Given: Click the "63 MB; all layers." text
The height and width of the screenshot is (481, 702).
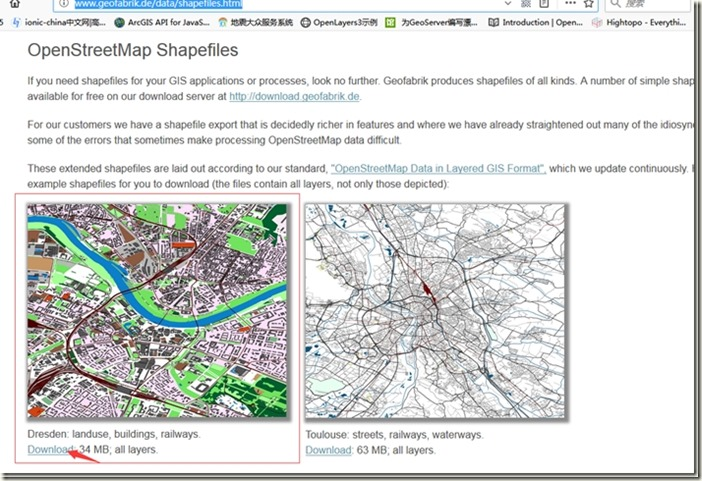Looking at the screenshot, I should point(396,450).
